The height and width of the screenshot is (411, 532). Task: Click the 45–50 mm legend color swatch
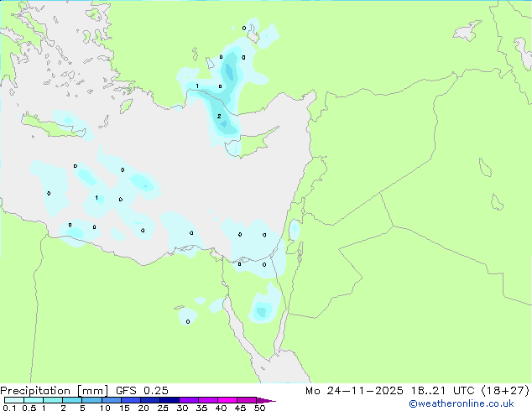point(247,400)
